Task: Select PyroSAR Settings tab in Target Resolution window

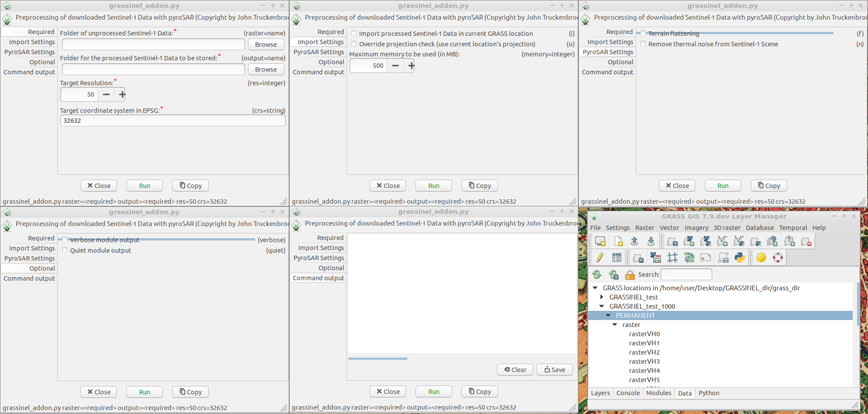Action: click(29, 52)
